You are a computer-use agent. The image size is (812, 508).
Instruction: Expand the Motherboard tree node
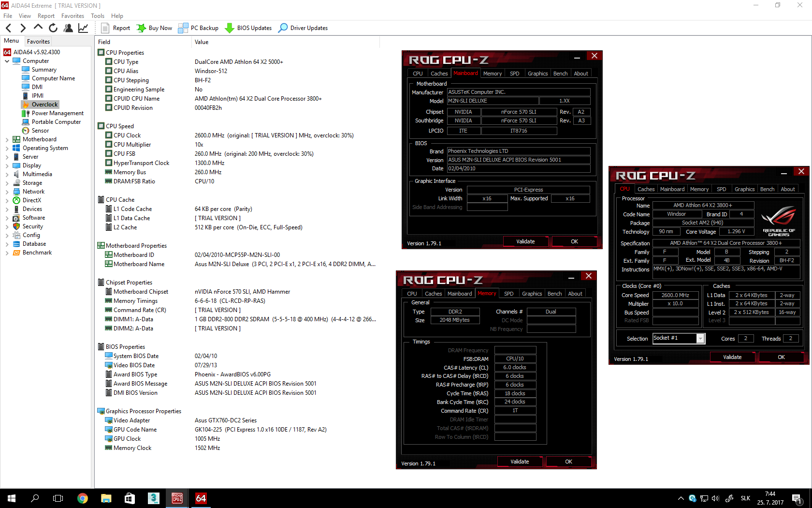pyautogui.click(x=7, y=140)
